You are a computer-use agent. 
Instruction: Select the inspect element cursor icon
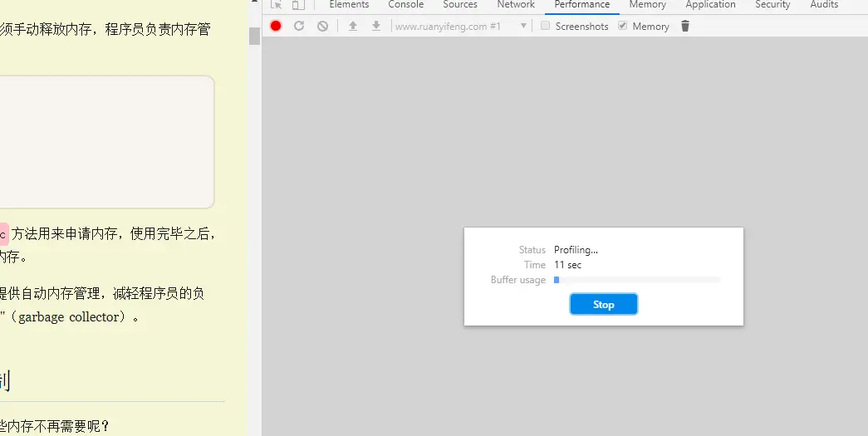(x=277, y=4)
